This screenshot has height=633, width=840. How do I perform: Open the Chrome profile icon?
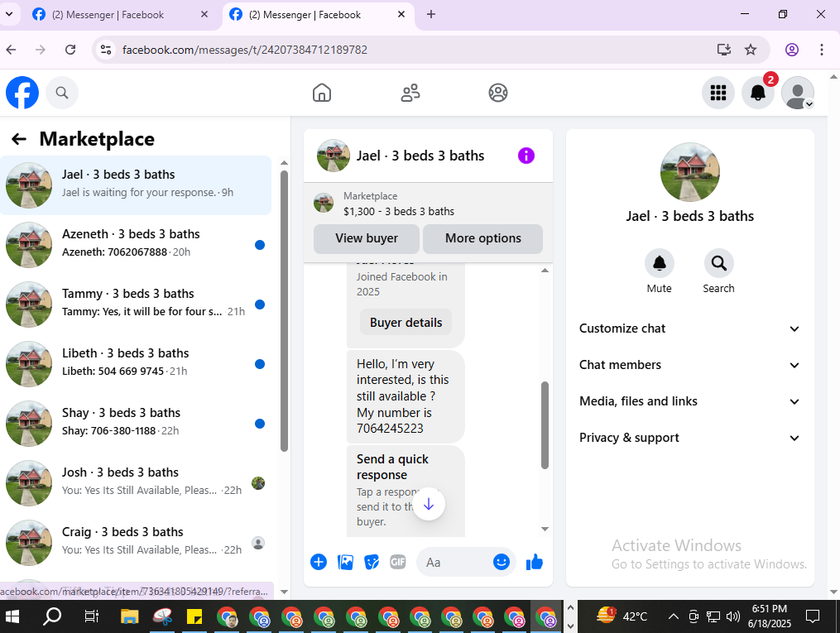click(x=792, y=50)
